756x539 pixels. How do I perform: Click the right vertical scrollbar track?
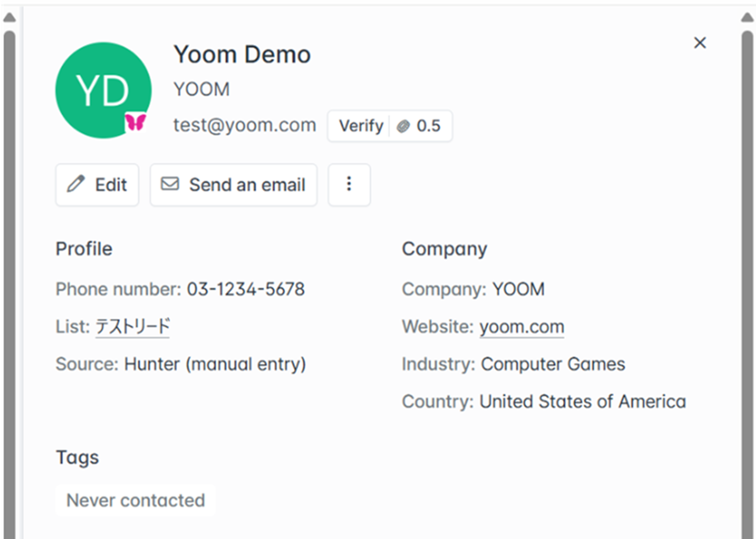[x=748, y=283]
